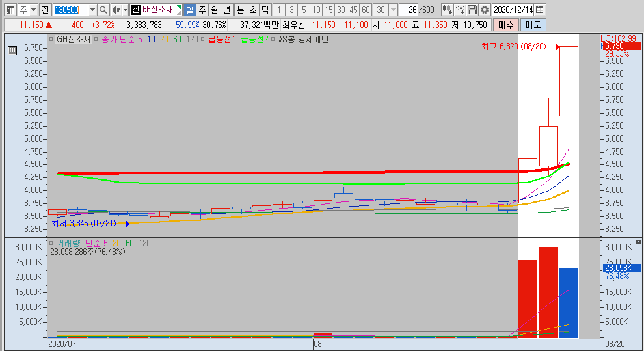This screenshot has height=351, width=644.
Task: Switch to the 주 weekly chart tab
Action: [202, 10]
